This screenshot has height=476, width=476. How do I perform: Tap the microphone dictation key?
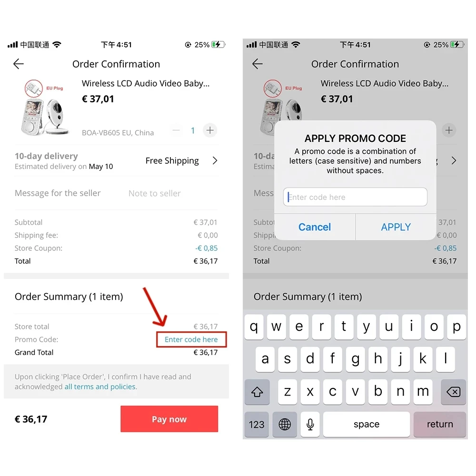tap(310, 424)
